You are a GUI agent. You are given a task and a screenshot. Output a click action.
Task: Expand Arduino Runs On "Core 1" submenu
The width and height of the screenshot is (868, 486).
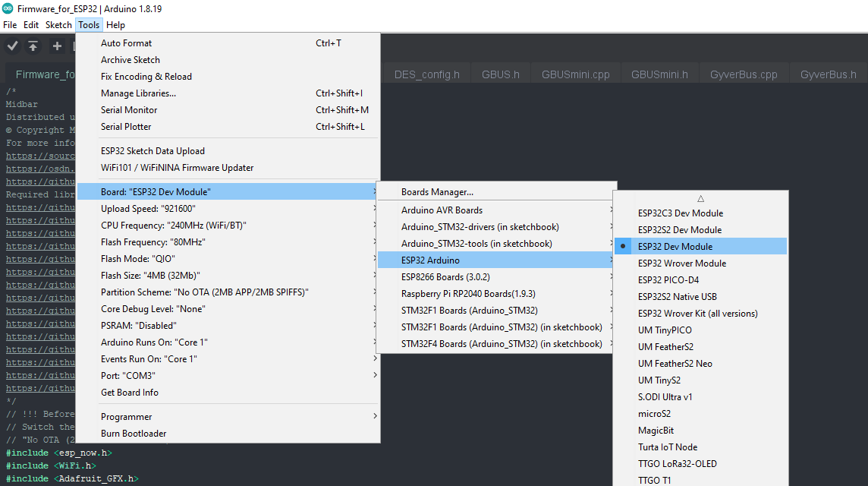point(228,342)
